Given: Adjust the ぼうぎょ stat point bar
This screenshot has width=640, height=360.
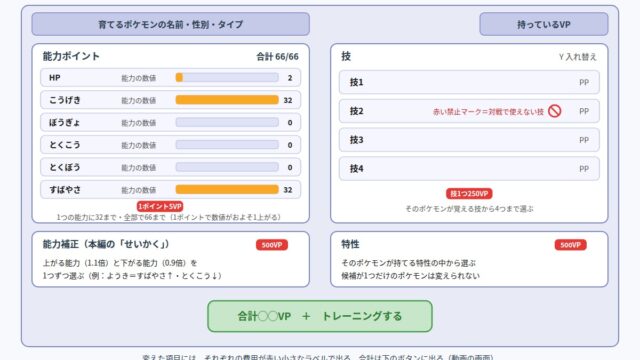Looking at the screenshot, I should click(x=227, y=122).
